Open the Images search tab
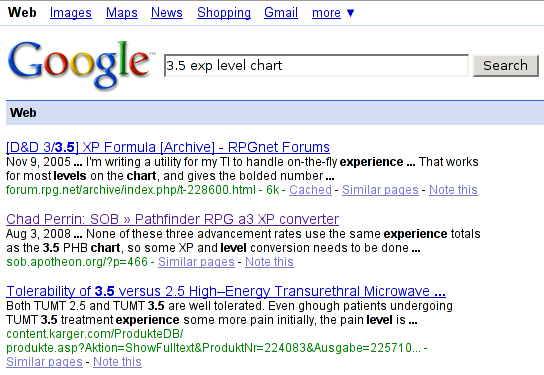Screen dimensions: 544x375 click(x=71, y=12)
